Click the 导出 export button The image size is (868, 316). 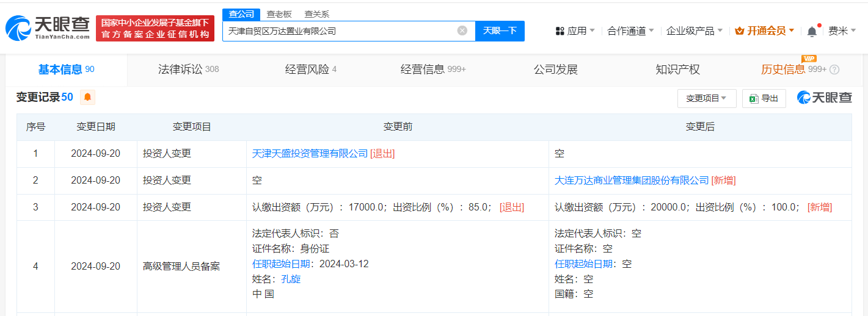764,98
